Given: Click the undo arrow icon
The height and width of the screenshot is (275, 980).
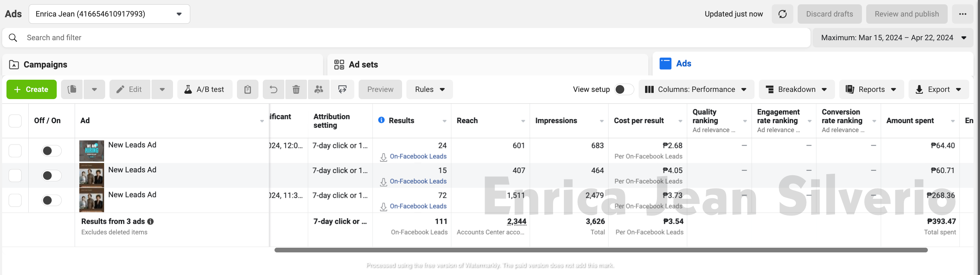Looking at the screenshot, I should 274,89.
